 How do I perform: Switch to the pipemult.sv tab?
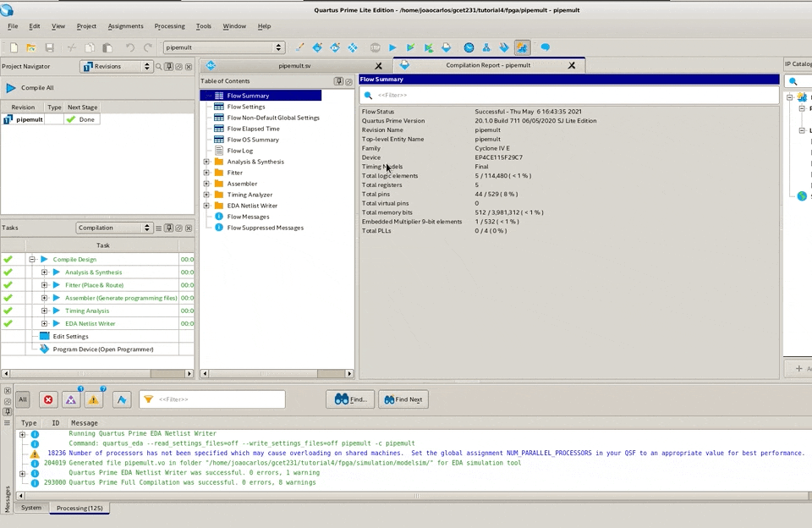[x=294, y=66]
